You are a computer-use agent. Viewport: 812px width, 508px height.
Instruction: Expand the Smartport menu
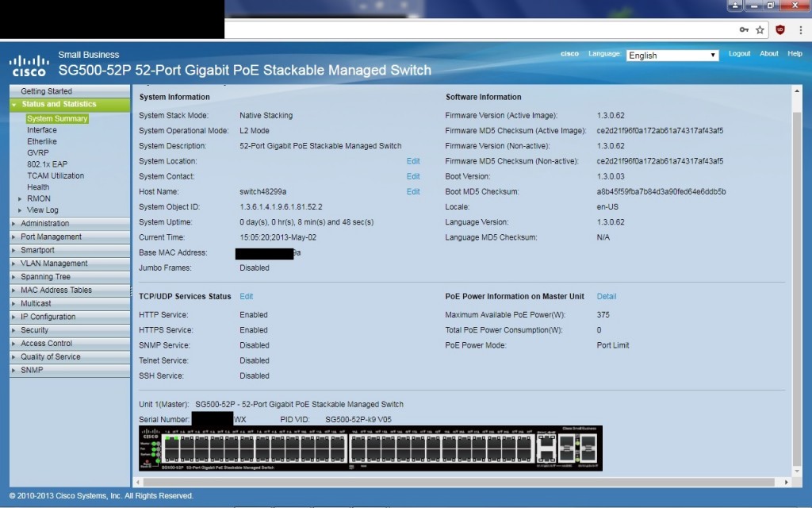point(70,250)
